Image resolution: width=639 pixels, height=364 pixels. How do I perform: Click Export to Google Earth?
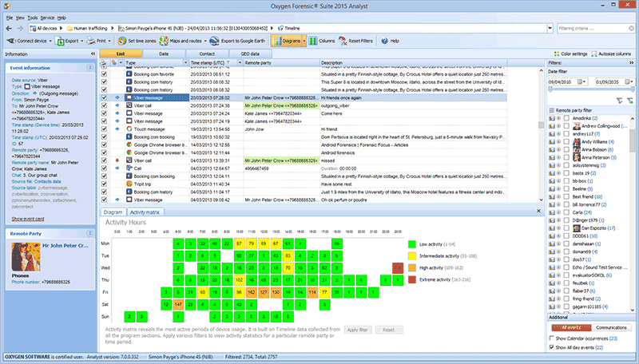pyautogui.click(x=237, y=41)
